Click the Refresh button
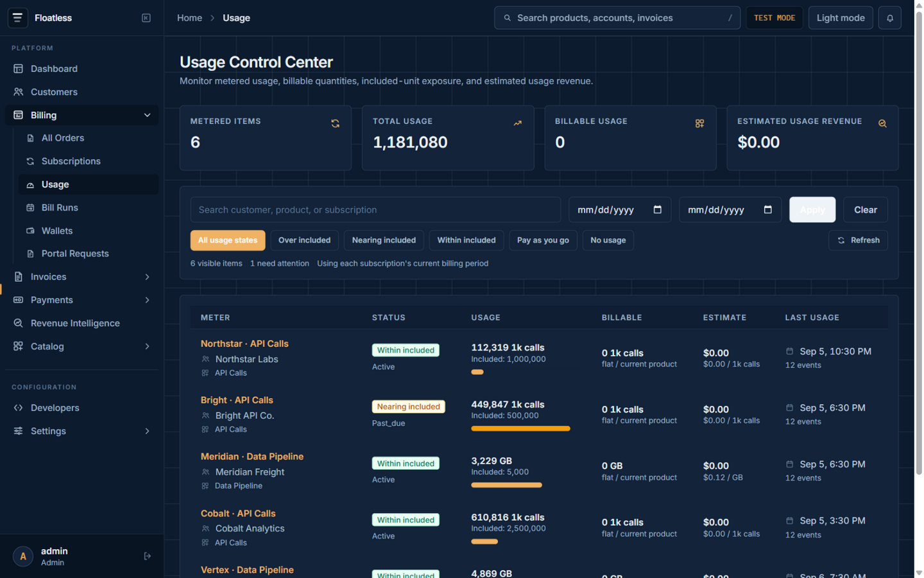This screenshot has width=924, height=578. tap(858, 240)
